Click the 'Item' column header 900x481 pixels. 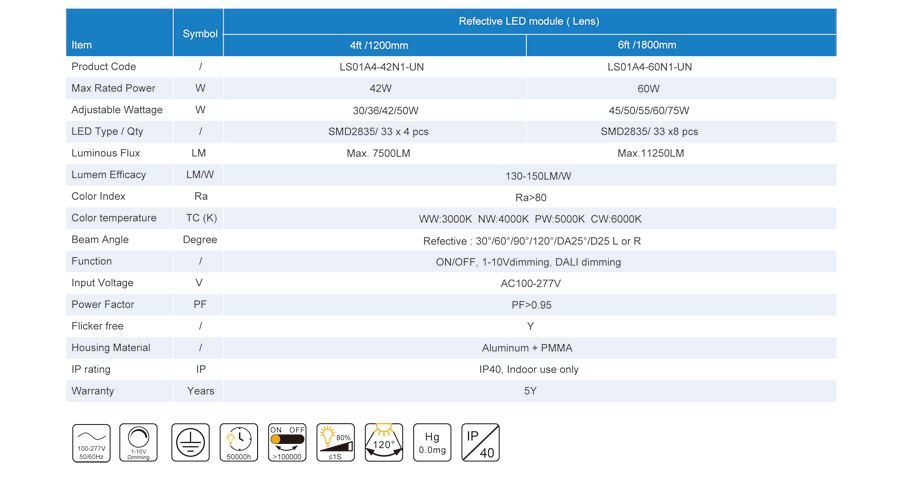82,45
